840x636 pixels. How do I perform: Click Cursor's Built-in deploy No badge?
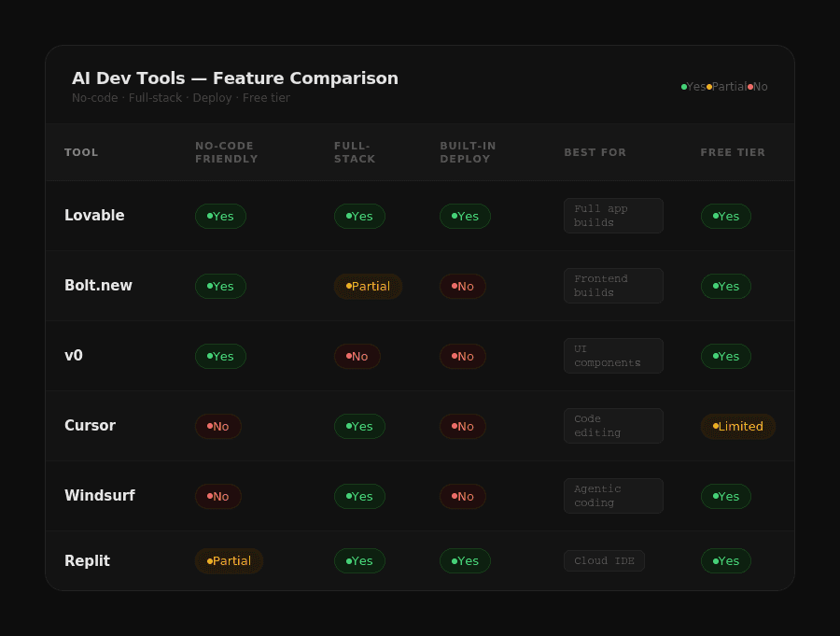point(463,426)
